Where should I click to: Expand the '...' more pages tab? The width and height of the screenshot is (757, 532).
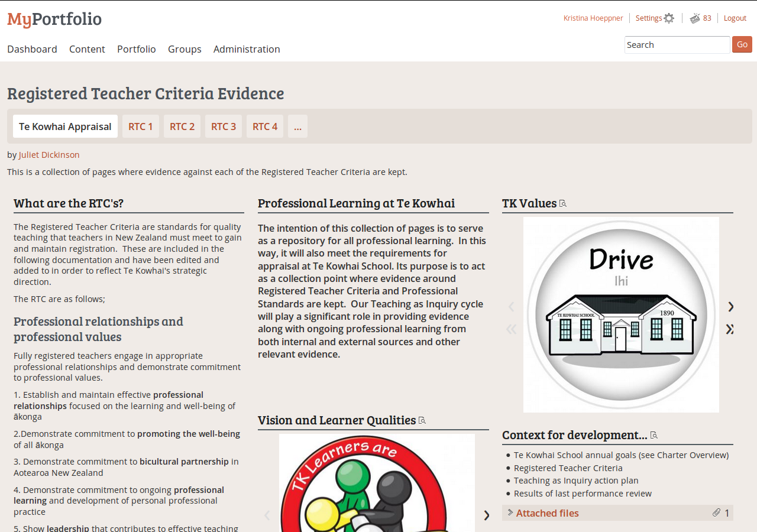click(x=297, y=126)
